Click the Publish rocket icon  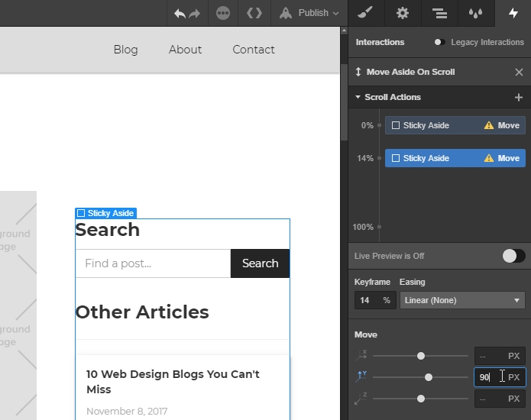(286, 13)
